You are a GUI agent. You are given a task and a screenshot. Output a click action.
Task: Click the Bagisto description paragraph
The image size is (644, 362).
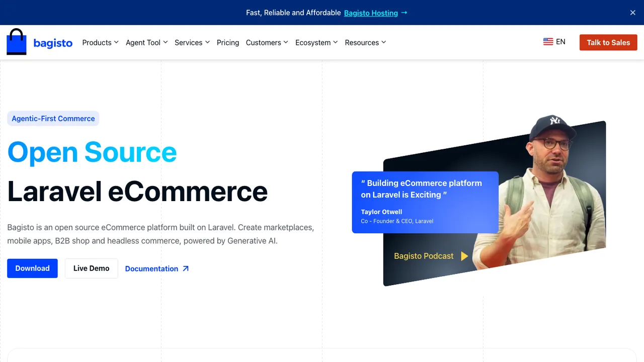click(160, 234)
